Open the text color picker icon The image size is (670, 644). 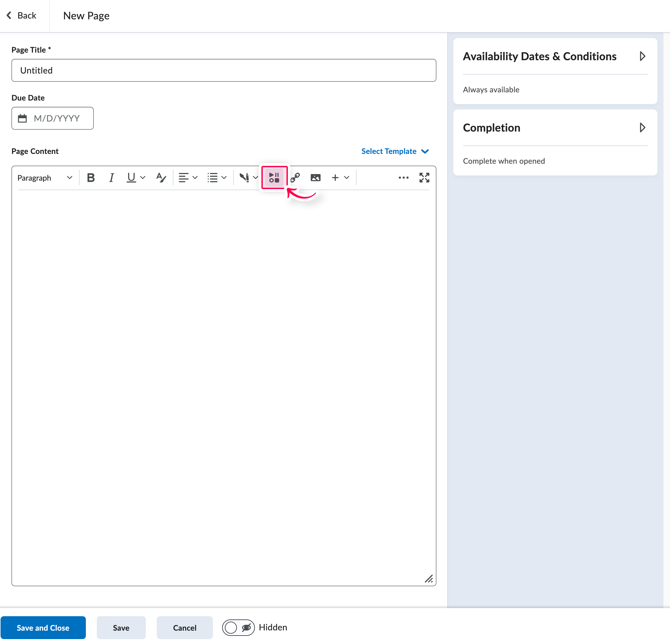point(161,178)
